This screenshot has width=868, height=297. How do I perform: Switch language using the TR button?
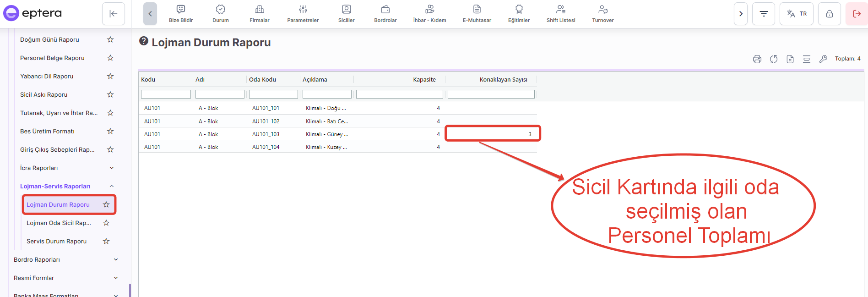(x=797, y=14)
